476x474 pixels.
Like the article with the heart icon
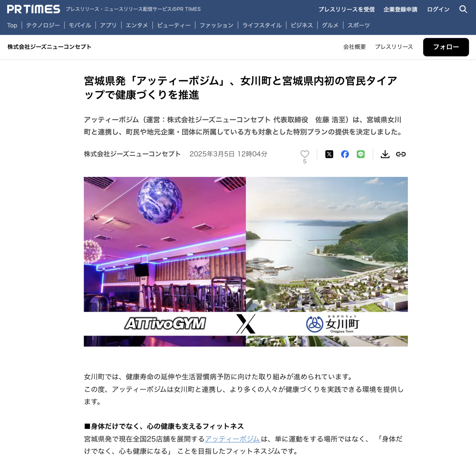(304, 154)
